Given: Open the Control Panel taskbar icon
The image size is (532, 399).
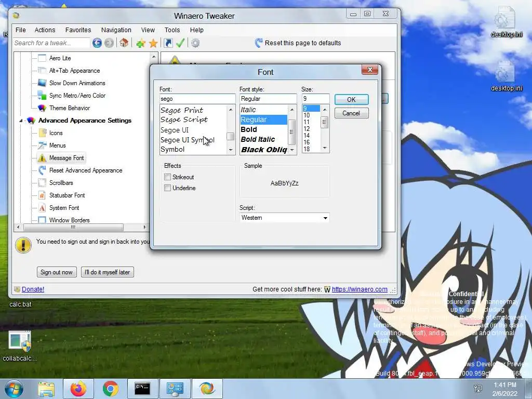Looking at the screenshot, I should click(175, 389).
